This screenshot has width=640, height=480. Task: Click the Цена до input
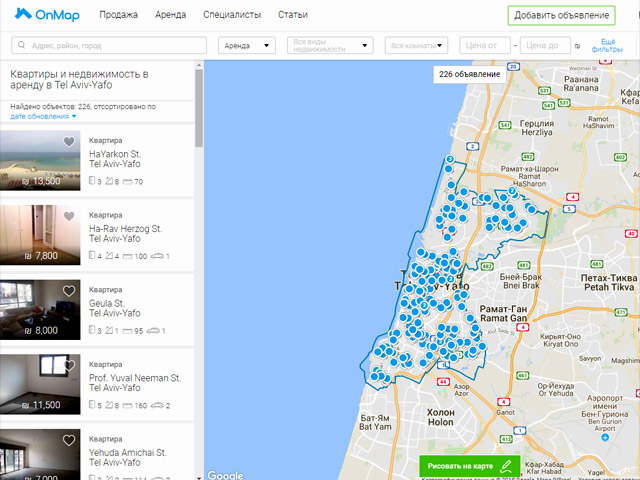click(545, 45)
